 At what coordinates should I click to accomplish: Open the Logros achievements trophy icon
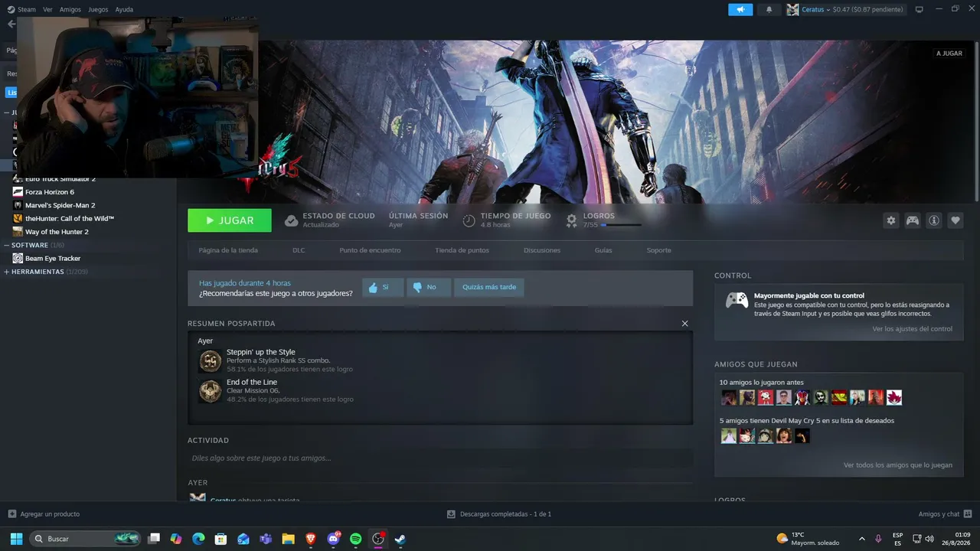point(572,220)
